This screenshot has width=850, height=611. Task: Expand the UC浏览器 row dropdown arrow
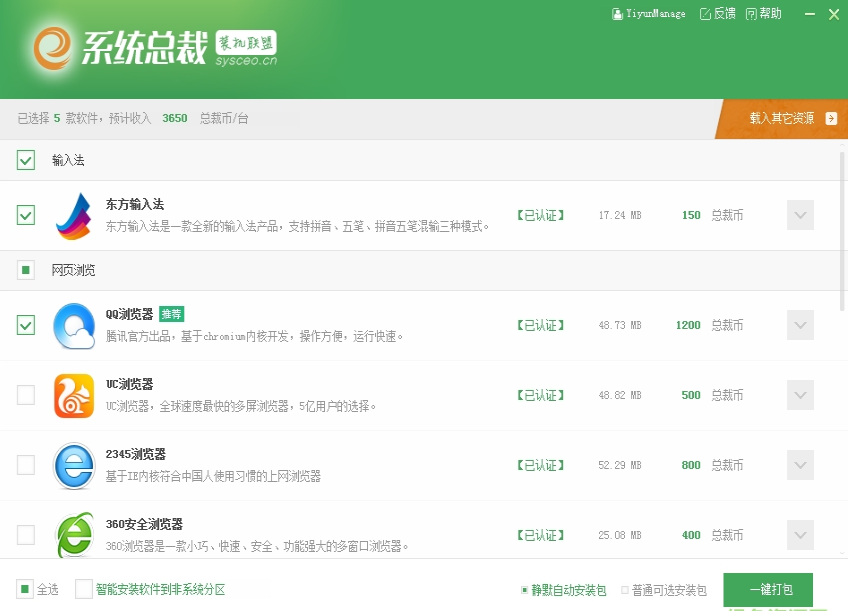(x=800, y=395)
